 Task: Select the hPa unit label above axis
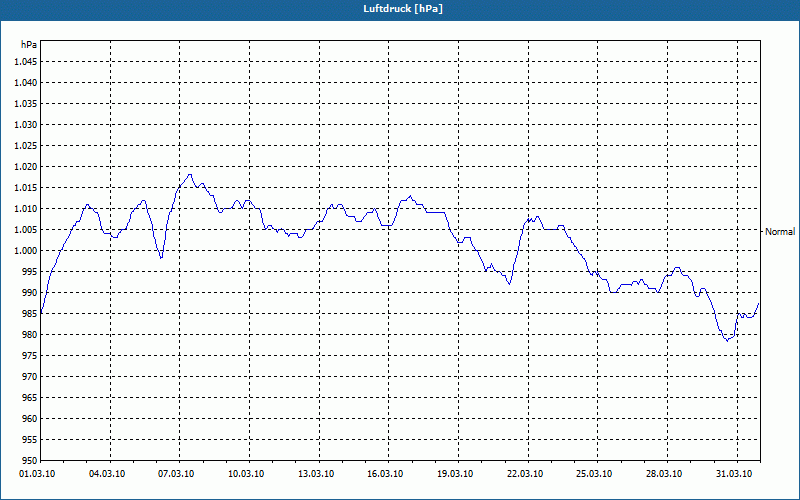pyautogui.click(x=29, y=45)
